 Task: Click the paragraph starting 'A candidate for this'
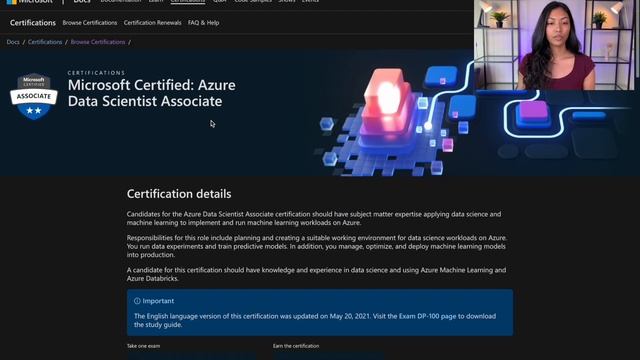[316, 274]
